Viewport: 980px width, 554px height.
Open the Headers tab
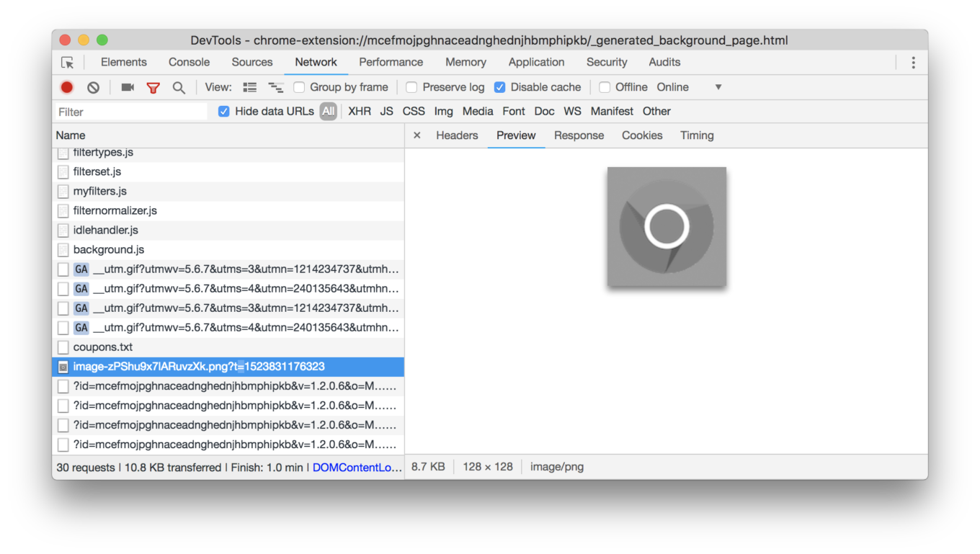click(x=457, y=135)
